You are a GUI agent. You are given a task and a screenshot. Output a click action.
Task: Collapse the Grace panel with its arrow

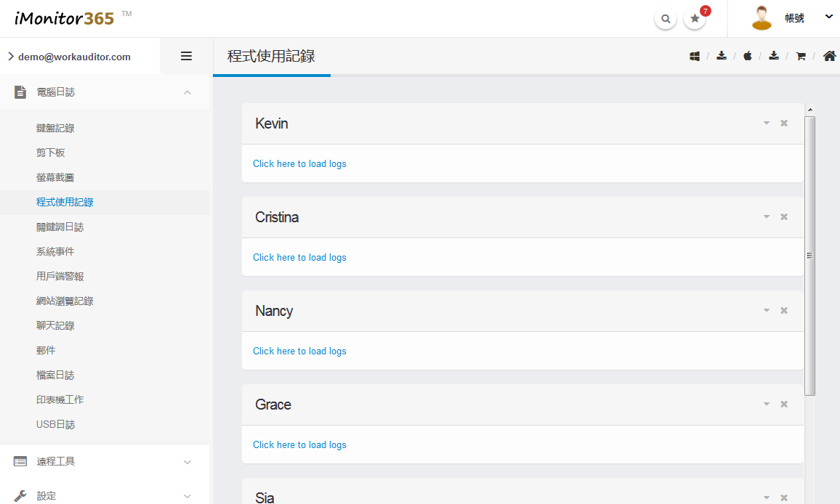[x=766, y=405]
